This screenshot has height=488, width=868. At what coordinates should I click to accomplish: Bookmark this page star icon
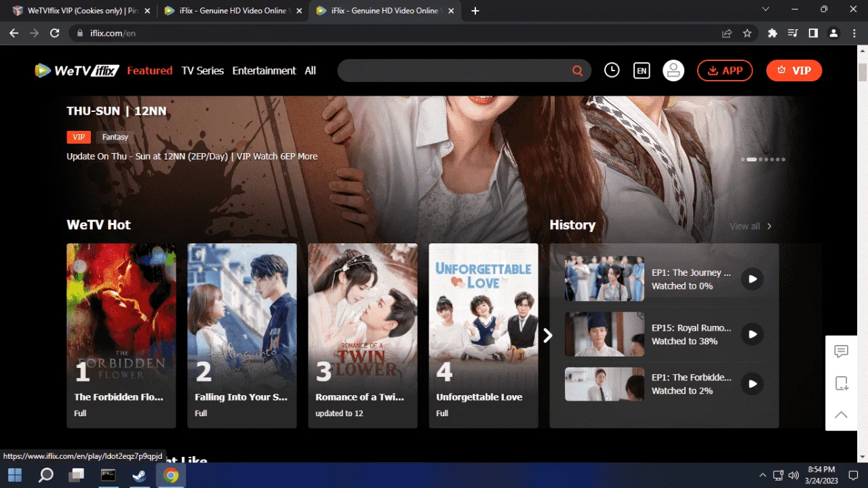tap(747, 33)
